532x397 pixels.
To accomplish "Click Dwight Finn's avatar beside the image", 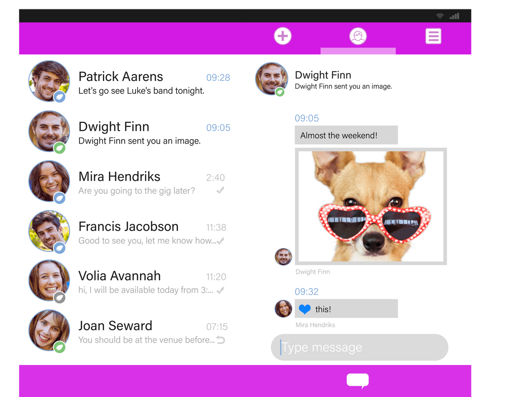I will pos(283,256).
